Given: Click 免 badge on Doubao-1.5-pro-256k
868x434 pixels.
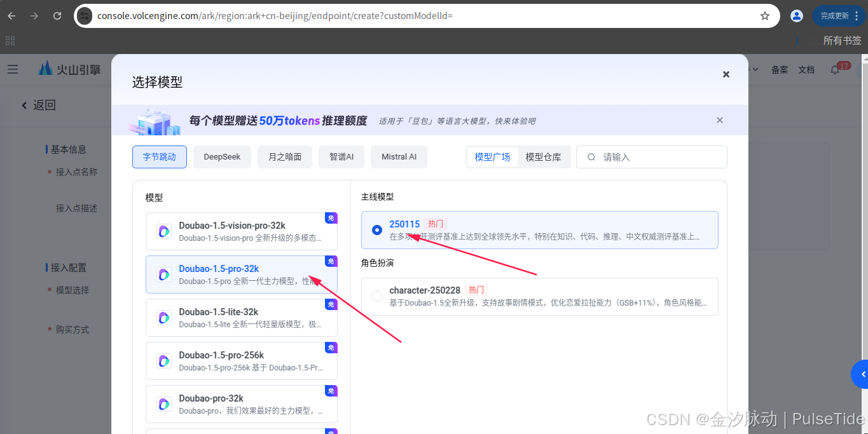Looking at the screenshot, I should click(x=331, y=348).
